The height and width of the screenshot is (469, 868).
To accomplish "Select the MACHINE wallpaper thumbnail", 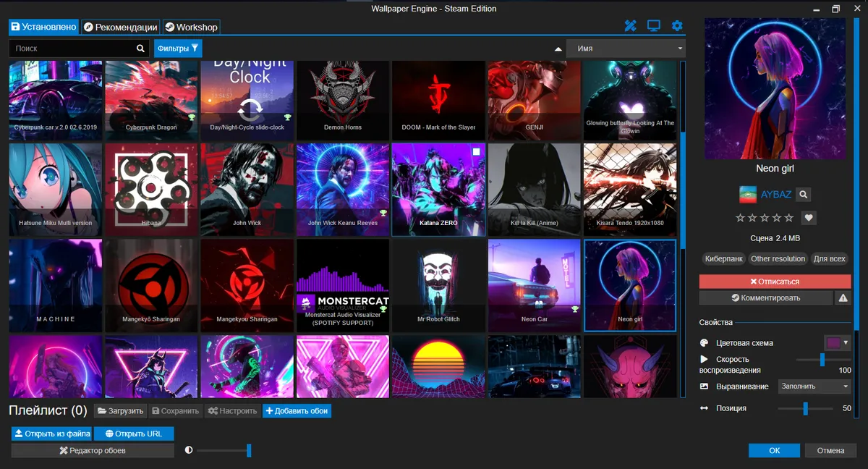I will (x=55, y=285).
